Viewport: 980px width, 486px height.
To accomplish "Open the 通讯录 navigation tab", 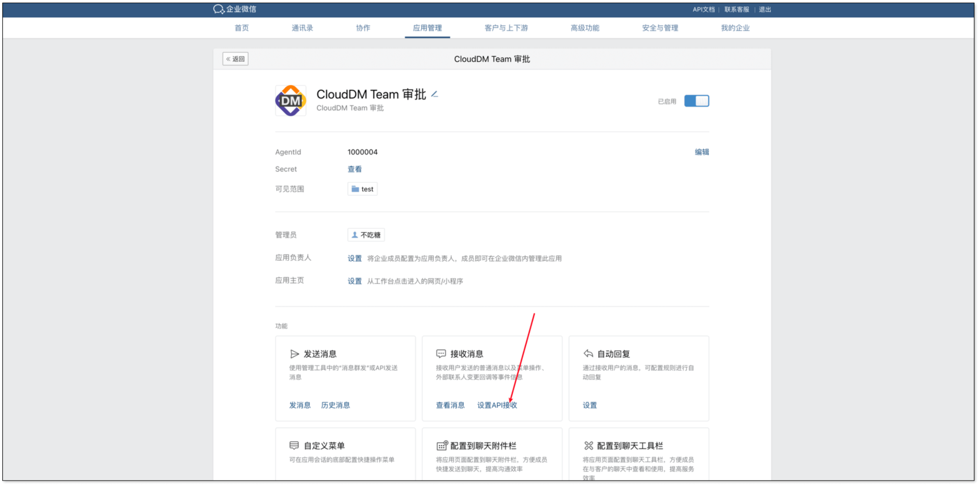I will 302,28.
